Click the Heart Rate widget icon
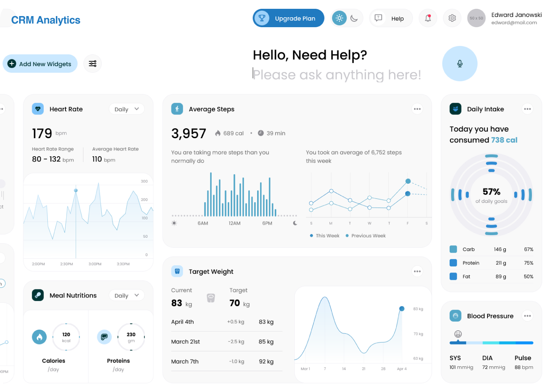Screen dimensions: 551x392 pos(38,109)
